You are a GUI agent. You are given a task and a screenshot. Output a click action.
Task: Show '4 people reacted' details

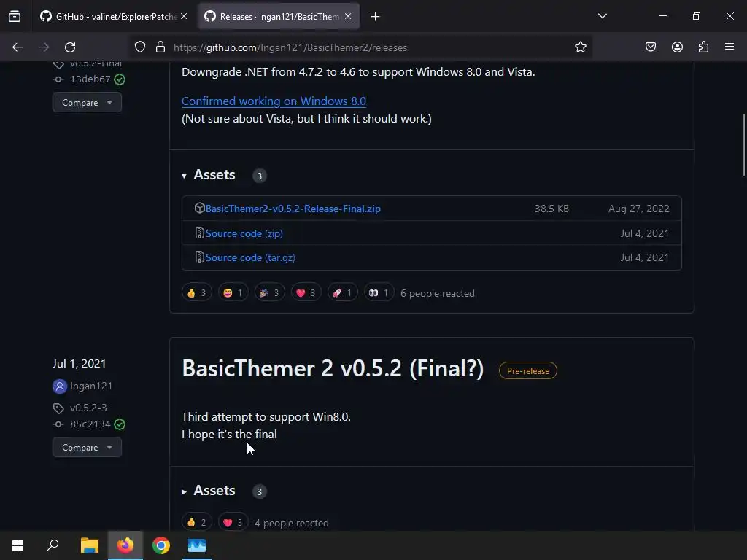(292, 523)
